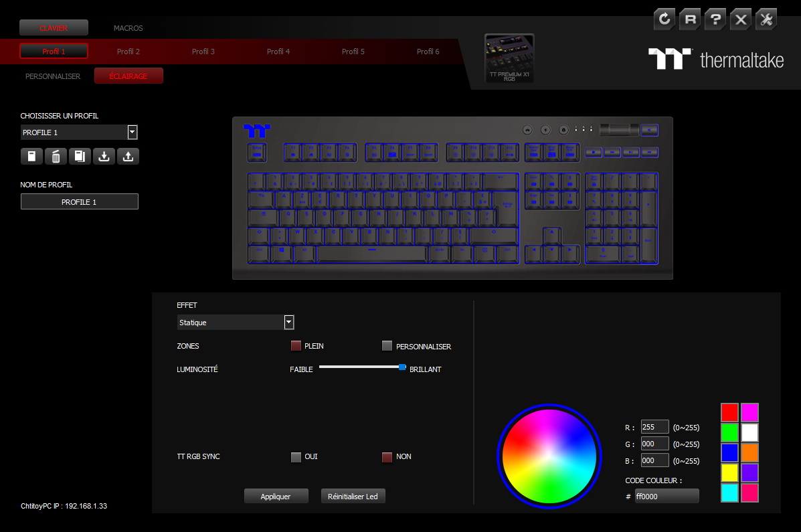Delete the current profile
Image resolution: width=801 pixels, height=532 pixels.
tap(56, 156)
